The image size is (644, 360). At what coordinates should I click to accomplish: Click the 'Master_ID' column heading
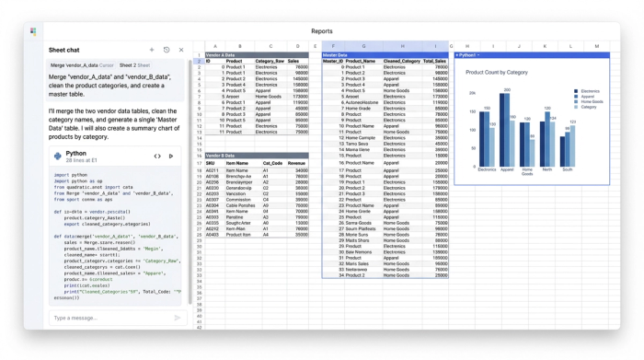click(333, 61)
